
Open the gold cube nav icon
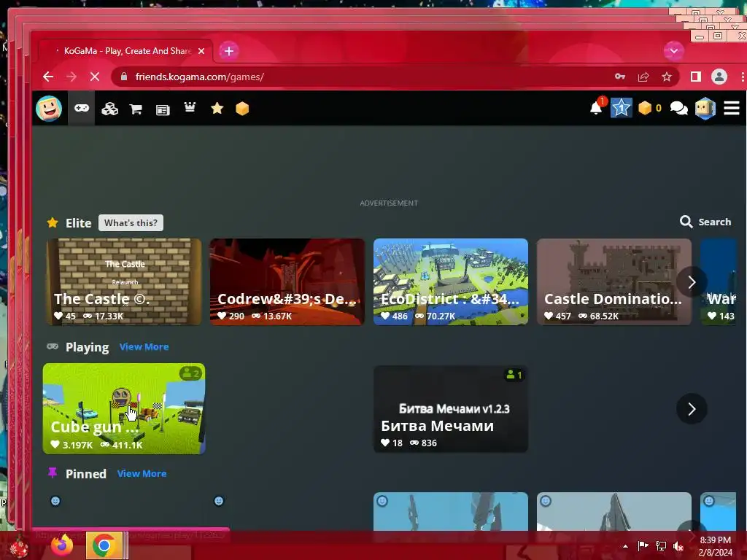click(242, 109)
